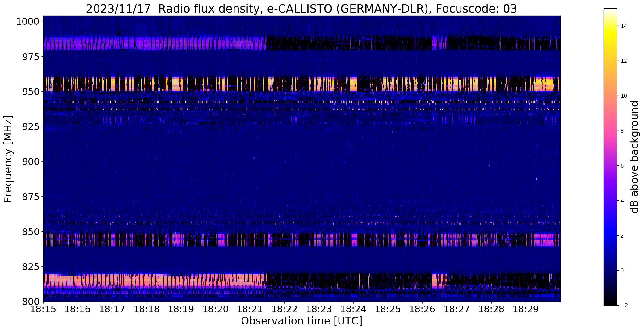644x330 pixels.
Task: Click the 'dB above background' colorbar label
Action: [x=634, y=157]
